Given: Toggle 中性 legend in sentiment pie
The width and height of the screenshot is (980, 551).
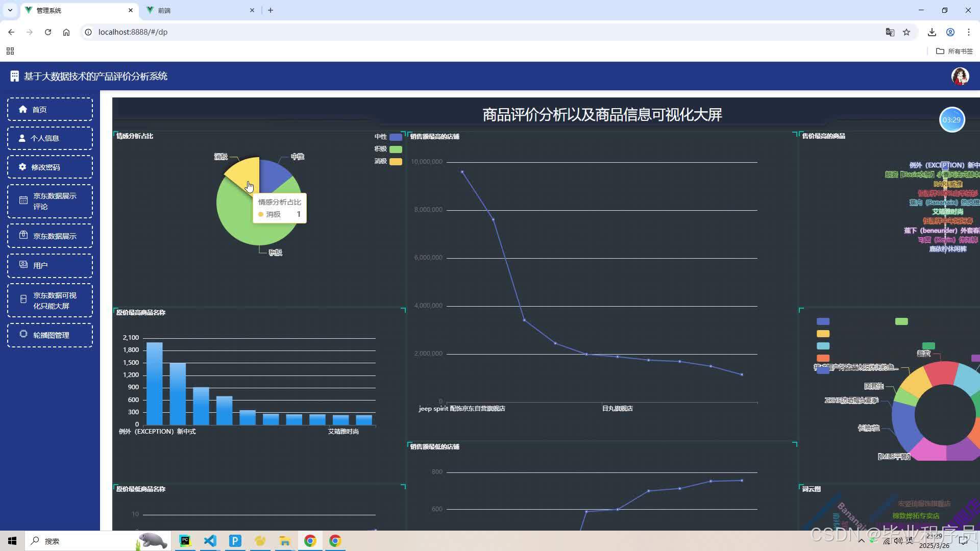Looking at the screenshot, I should (x=388, y=137).
